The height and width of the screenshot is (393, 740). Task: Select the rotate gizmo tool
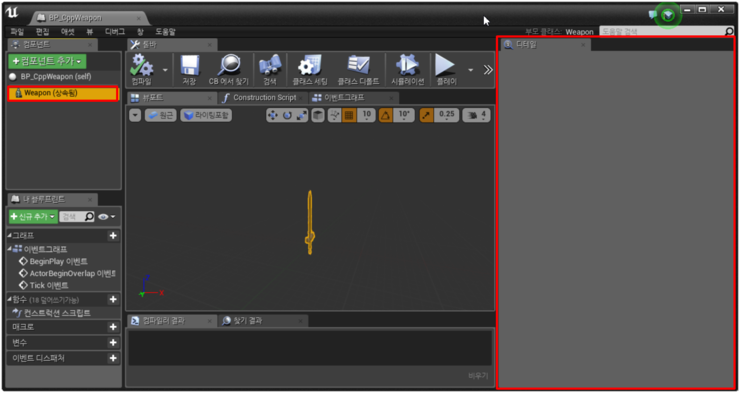pos(287,115)
